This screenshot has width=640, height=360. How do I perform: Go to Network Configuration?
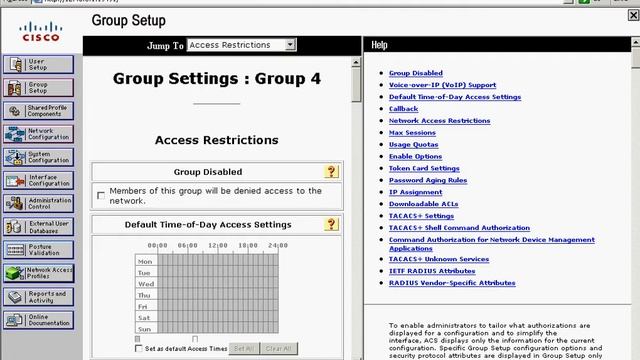[38, 134]
